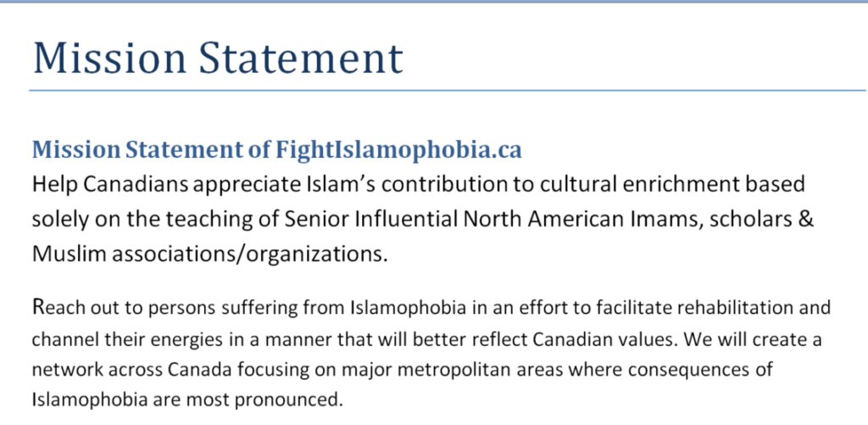Click "FightIslamophobia.ca" in the blue subheading
868x425 pixels.
(x=398, y=151)
